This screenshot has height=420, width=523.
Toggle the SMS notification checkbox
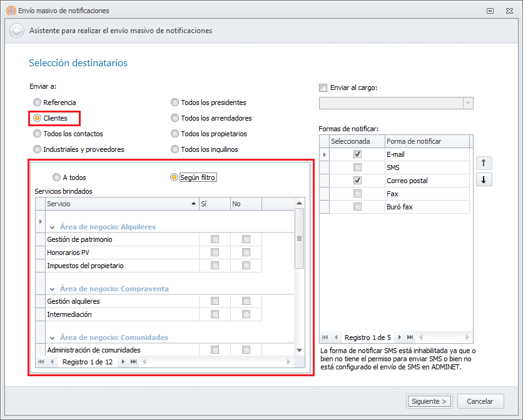357,167
